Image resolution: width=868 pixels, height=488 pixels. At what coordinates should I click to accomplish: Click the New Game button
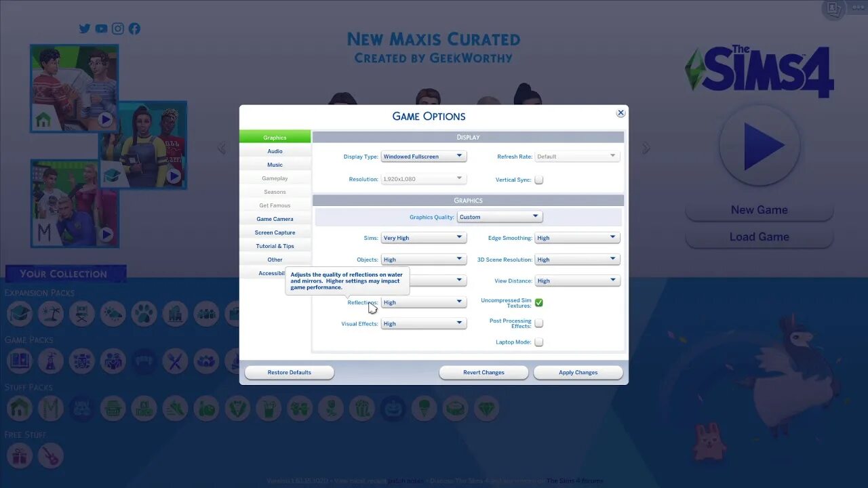[759, 210]
